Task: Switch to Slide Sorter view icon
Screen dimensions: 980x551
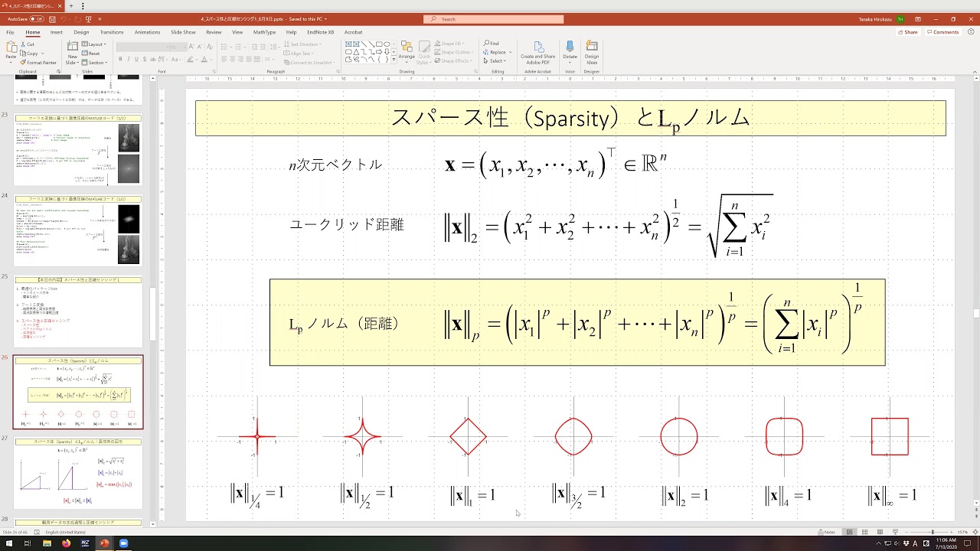Action: click(865, 532)
